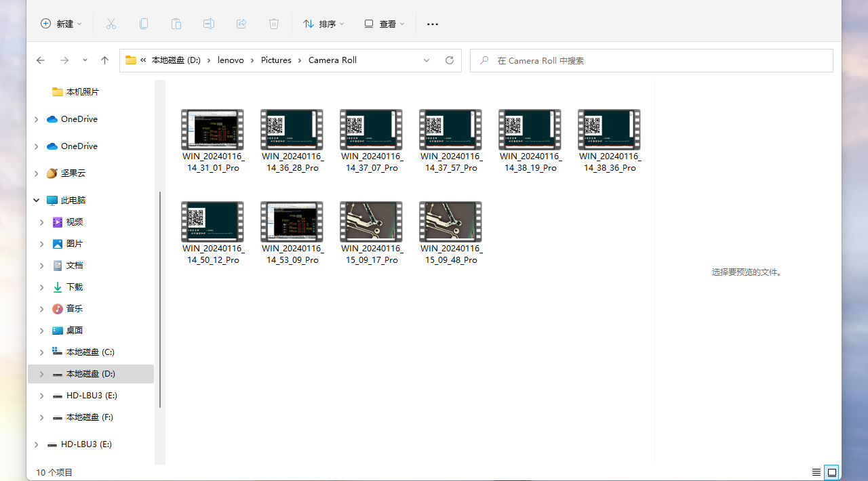Select video WIN_20240116_15_09_17_Pro
The width and height of the screenshot is (868, 481).
coord(371,234)
